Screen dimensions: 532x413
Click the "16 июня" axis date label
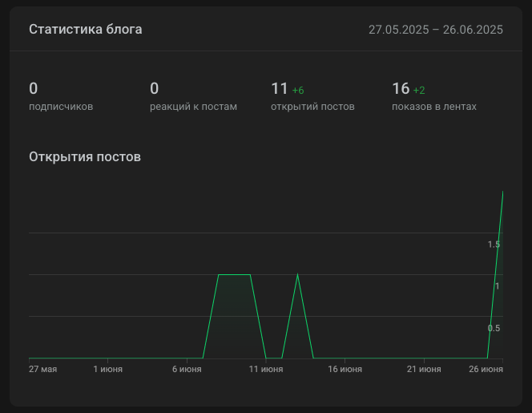tap(345, 369)
